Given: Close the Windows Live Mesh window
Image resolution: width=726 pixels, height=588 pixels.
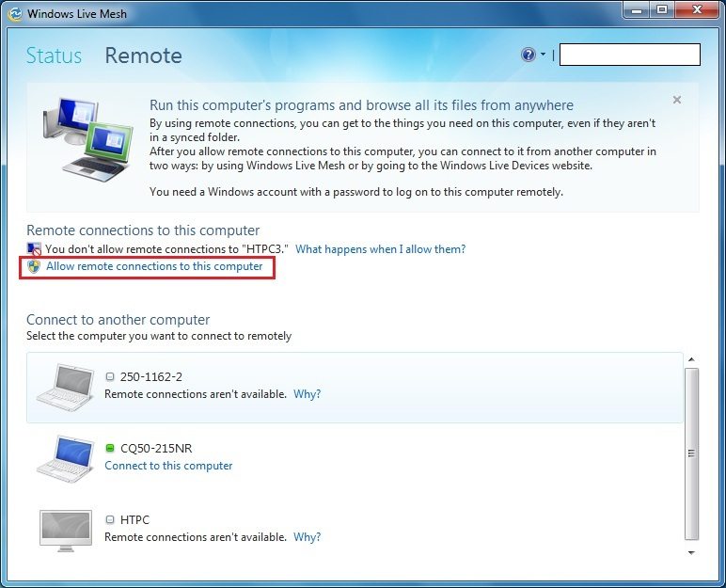Looking at the screenshot, I should point(697,9).
